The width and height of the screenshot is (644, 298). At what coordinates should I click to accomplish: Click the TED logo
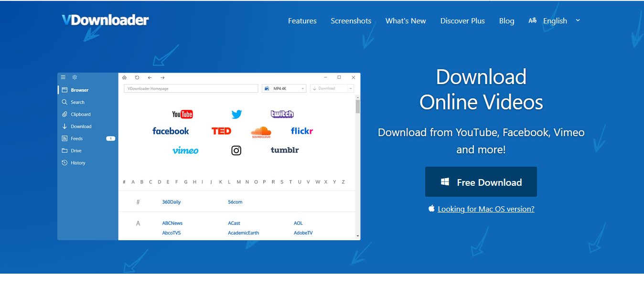coord(221,131)
